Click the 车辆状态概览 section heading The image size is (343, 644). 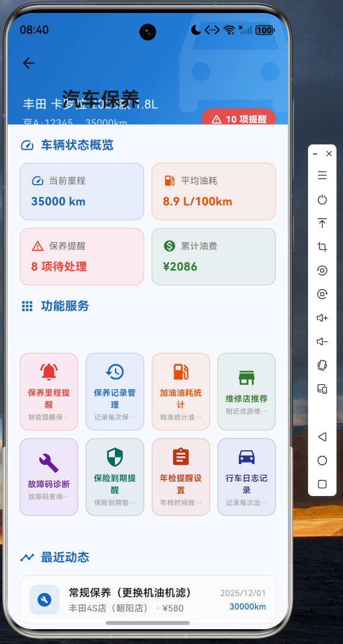tap(78, 145)
